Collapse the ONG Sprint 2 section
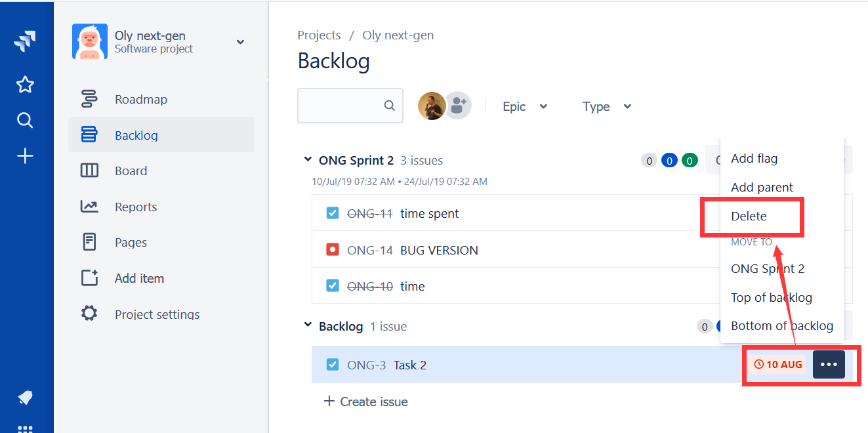 pos(308,159)
